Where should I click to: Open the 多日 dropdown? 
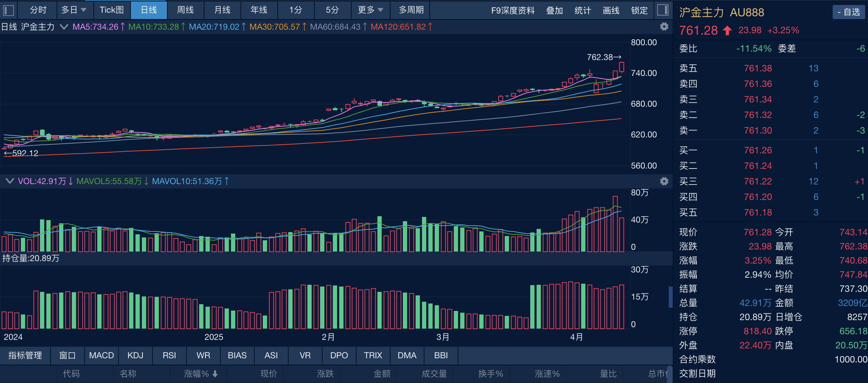pyautogui.click(x=74, y=10)
